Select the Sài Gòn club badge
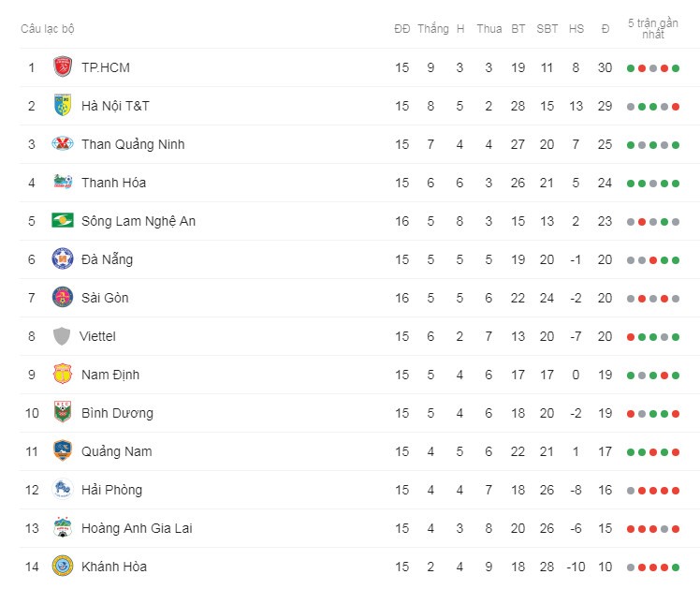This screenshot has height=604, width=700. 63,298
